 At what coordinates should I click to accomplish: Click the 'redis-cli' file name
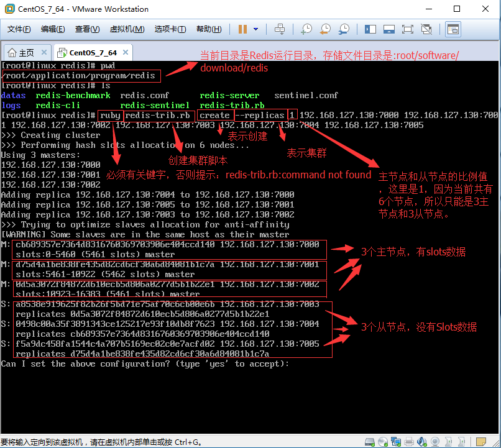58,105
